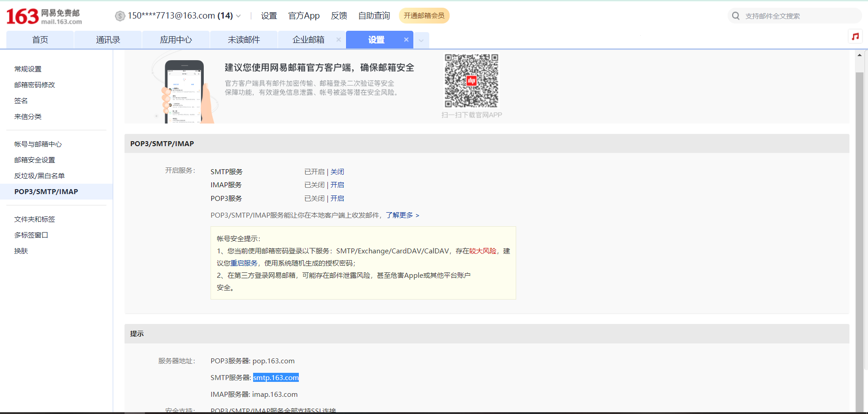
Task: Switch to the 通讯录 tab
Action: coord(108,40)
